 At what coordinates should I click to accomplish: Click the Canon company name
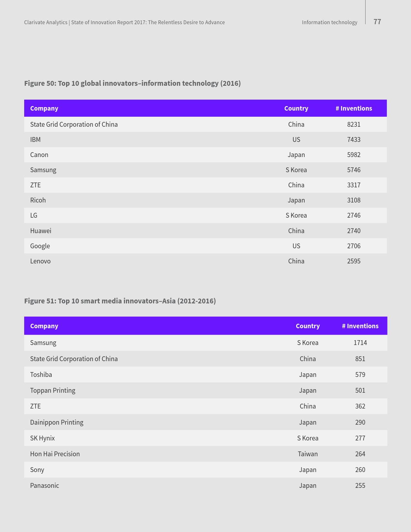tap(39, 155)
